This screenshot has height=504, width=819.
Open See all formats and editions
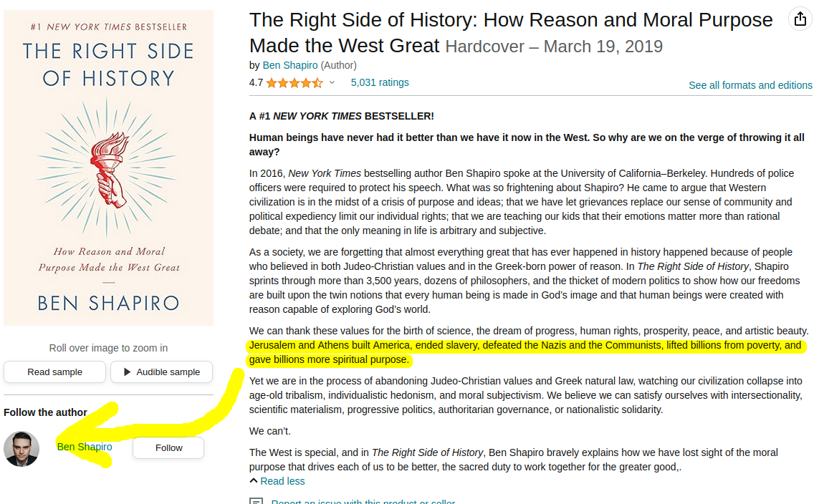pos(750,85)
